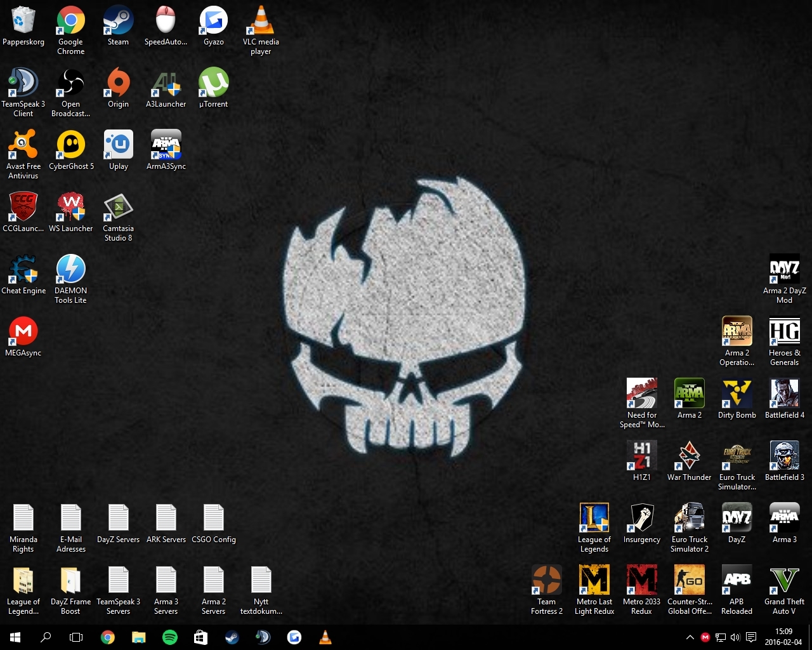Select the SpeedAuto... mouse icon
Image resolution: width=812 pixels, height=650 pixels.
166,26
